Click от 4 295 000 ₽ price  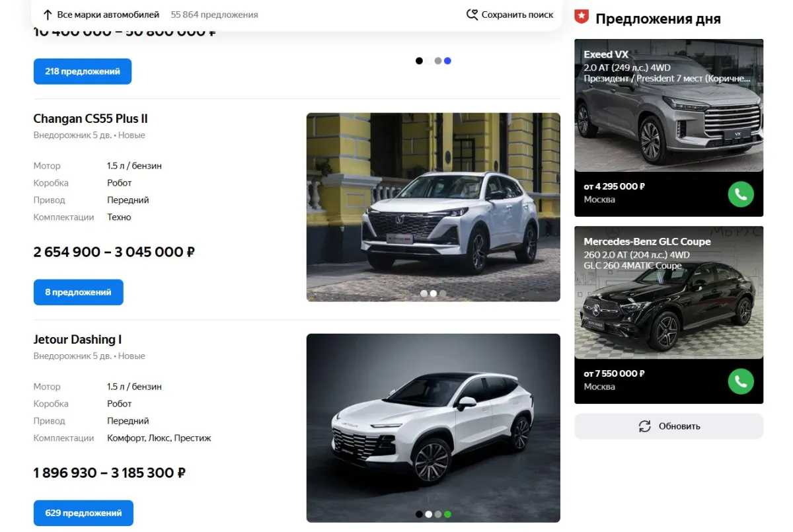coord(615,186)
